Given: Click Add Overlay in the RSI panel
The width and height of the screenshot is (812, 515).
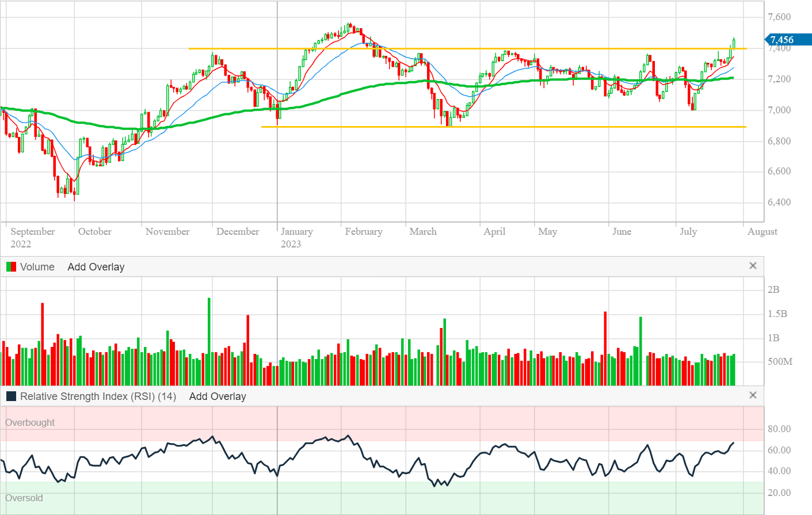Looking at the screenshot, I should click(217, 396).
